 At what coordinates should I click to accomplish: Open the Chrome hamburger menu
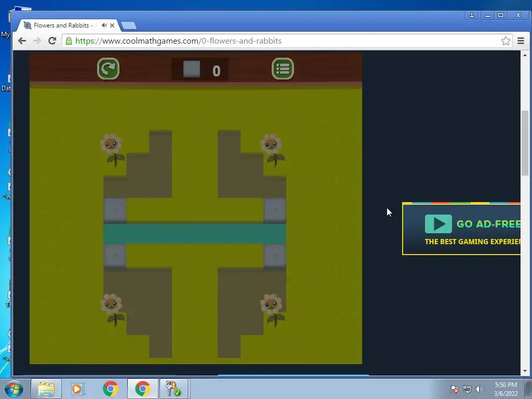[x=521, y=41]
